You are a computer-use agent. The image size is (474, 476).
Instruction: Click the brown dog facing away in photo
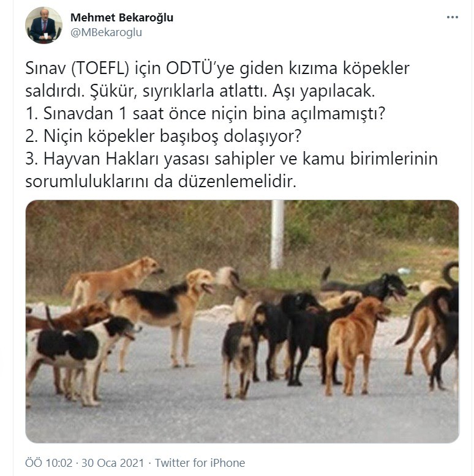(x=354, y=344)
